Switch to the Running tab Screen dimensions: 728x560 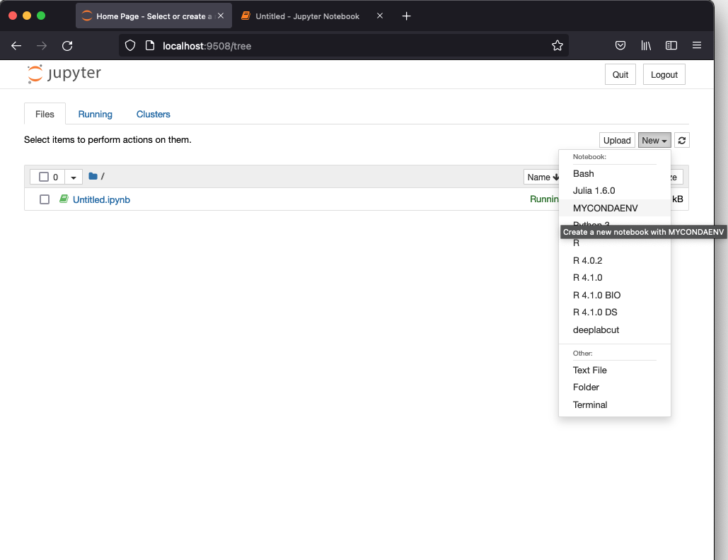[x=95, y=114]
